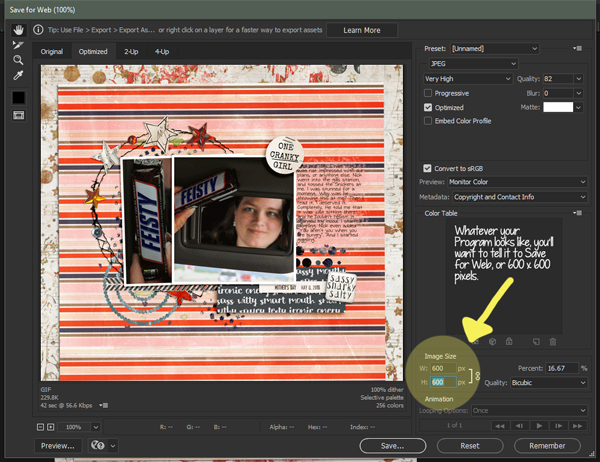Open the Quality 82 value dropdown arrow

579,78
